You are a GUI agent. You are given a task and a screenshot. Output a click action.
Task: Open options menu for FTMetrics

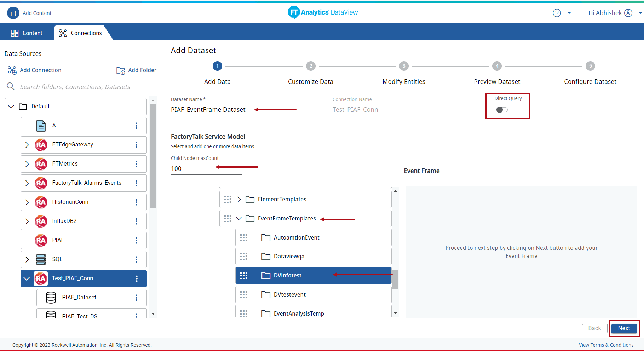pyautogui.click(x=136, y=164)
